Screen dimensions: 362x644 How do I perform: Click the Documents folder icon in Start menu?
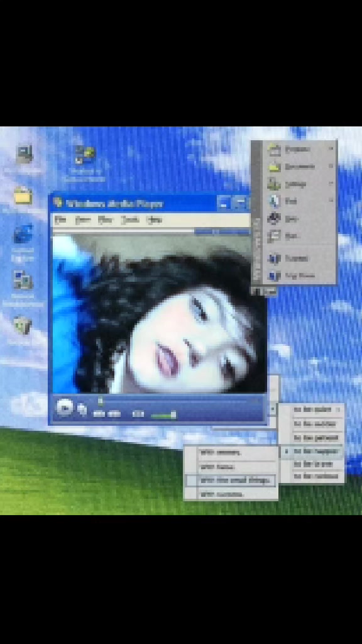click(274, 167)
